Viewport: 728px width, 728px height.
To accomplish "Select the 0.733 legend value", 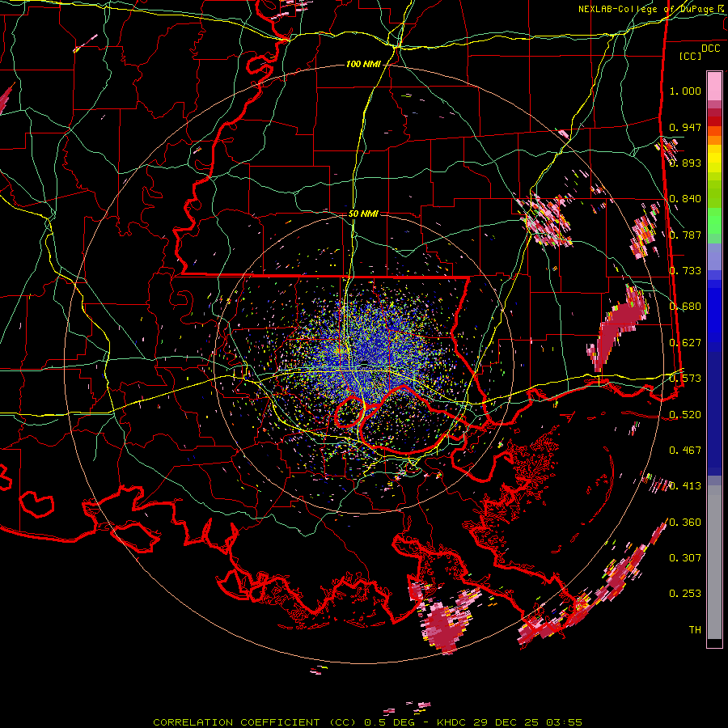I will (685, 271).
